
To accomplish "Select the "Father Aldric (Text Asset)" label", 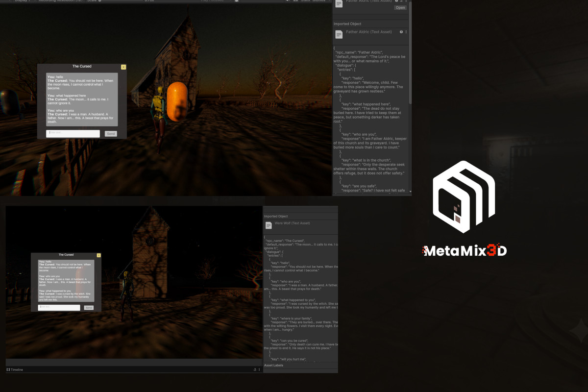I will tap(369, 32).
